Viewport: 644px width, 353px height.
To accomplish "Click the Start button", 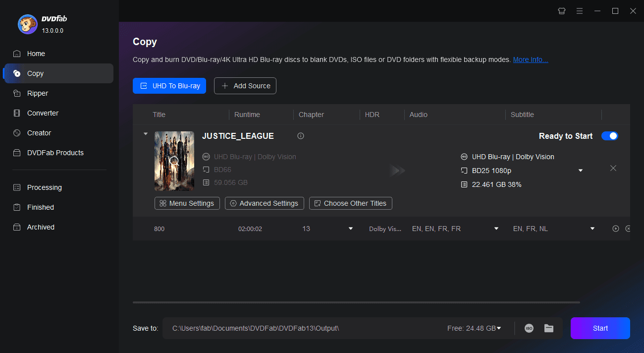I will click(x=600, y=328).
